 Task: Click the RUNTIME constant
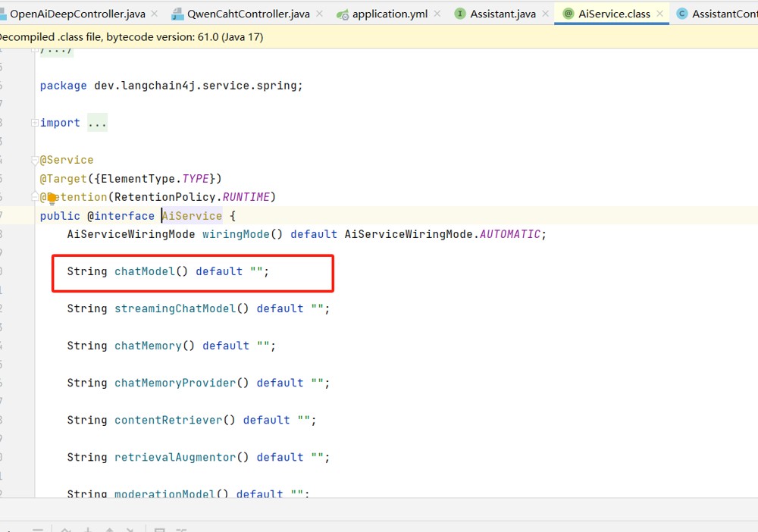246,197
